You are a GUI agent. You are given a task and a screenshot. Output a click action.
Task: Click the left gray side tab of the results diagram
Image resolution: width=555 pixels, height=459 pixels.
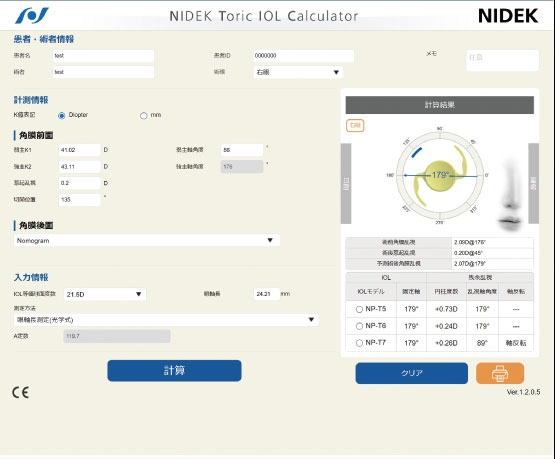click(x=346, y=183)
